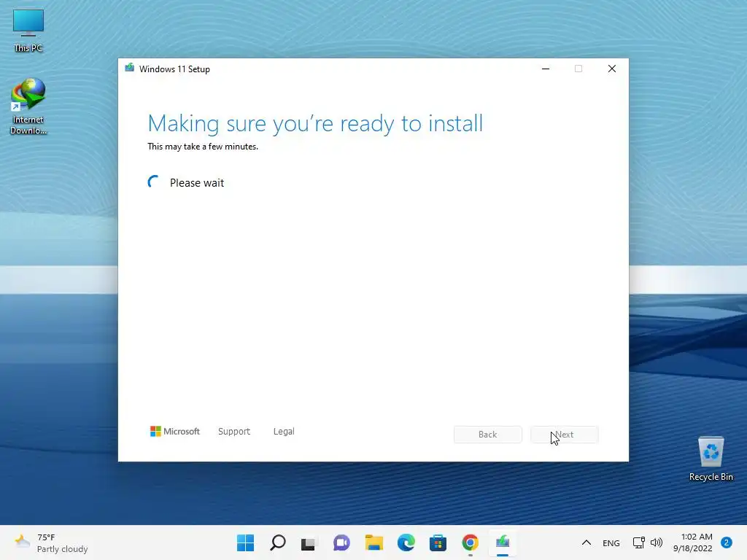The image size is (747, 560).
Task: Minimize the Windows 11 Setup window
Action: coord(546,69)
